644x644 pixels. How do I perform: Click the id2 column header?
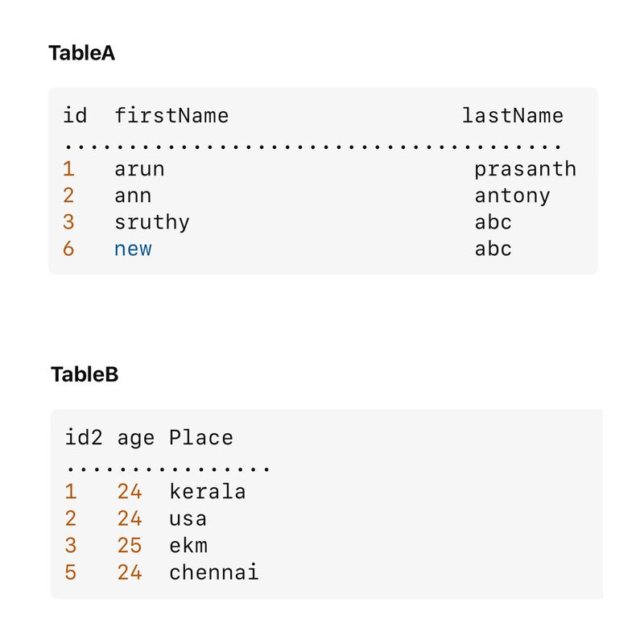coord(84,437)
